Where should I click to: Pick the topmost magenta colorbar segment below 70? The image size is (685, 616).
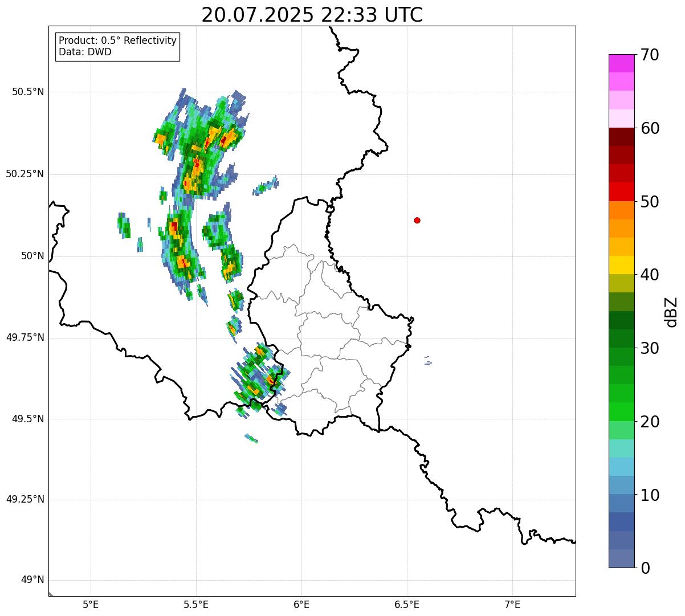tap(621, 63)
